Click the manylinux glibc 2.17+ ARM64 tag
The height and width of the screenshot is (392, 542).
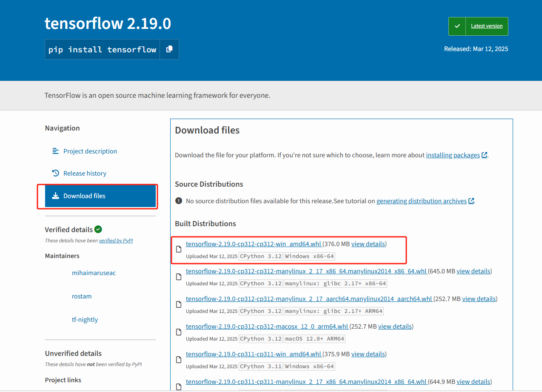(334, 311)
